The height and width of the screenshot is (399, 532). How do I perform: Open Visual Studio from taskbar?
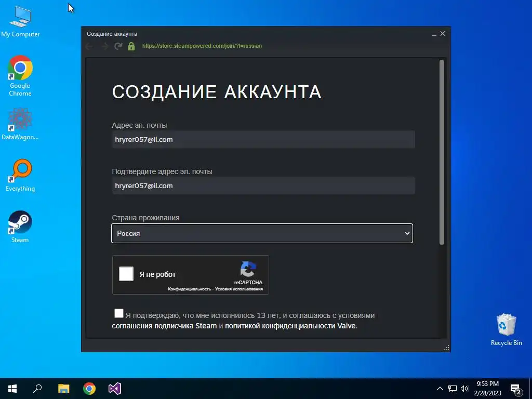(x=115, y=389)
